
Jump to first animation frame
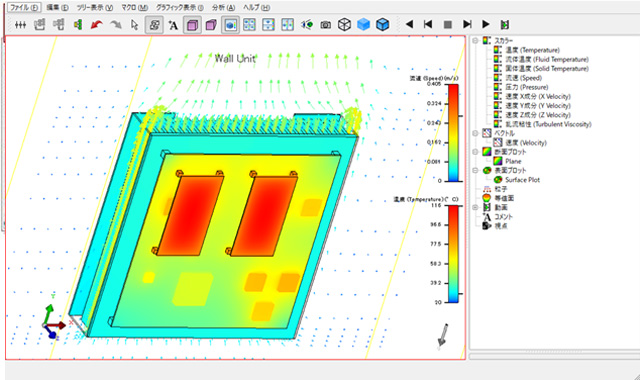tap(428, 24)
